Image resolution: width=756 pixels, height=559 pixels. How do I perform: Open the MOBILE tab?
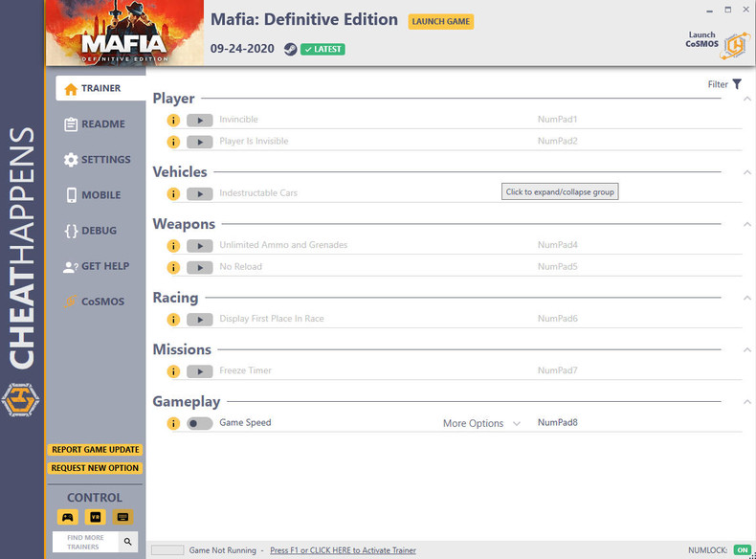(x=94, y=195)
